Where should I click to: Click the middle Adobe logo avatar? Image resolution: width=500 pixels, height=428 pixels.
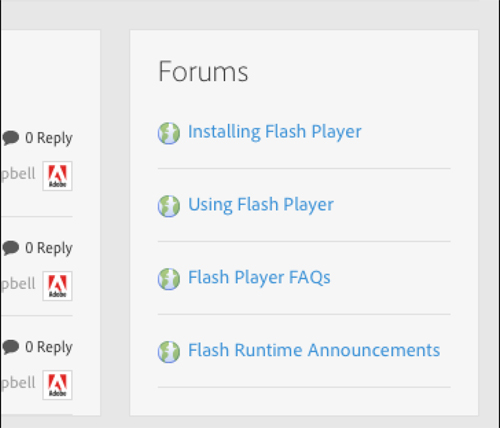57,286
